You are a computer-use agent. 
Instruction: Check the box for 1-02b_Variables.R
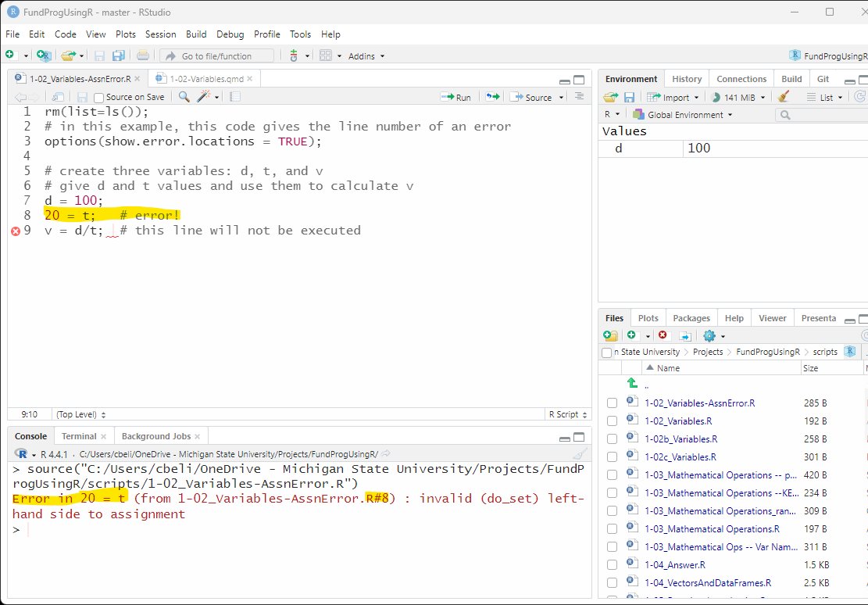click(612, 439)
